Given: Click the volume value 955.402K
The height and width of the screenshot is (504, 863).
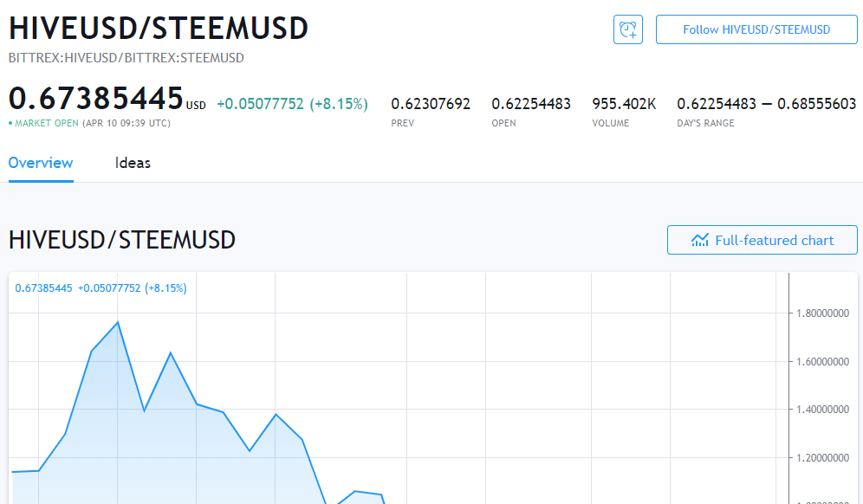Looking at the screenshot, I should click(624, 104).
